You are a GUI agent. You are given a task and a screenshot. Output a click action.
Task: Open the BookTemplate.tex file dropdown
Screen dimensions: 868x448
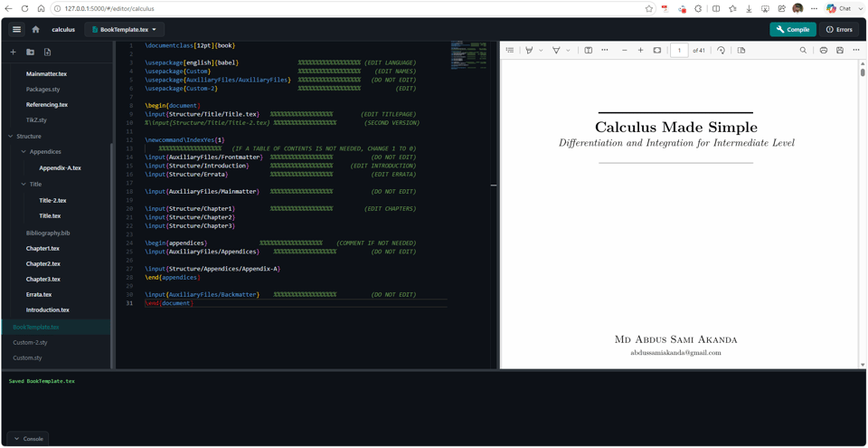pos(125,29)
